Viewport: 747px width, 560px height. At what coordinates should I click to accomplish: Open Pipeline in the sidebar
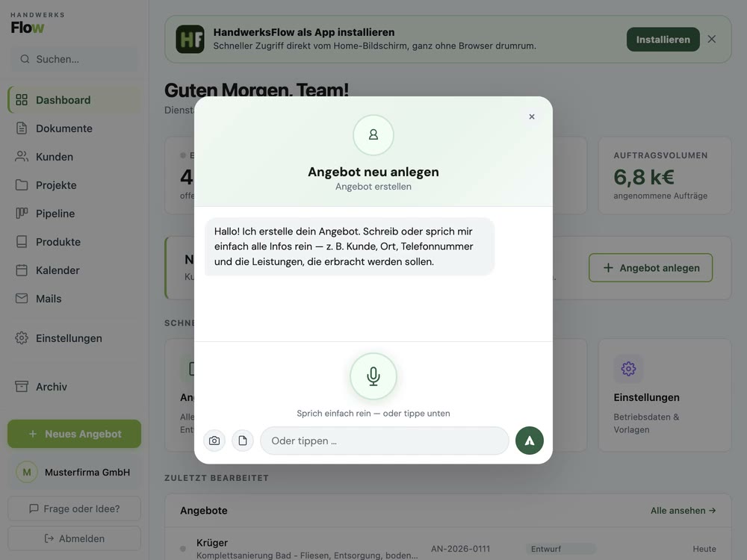[x=74, y=214]
